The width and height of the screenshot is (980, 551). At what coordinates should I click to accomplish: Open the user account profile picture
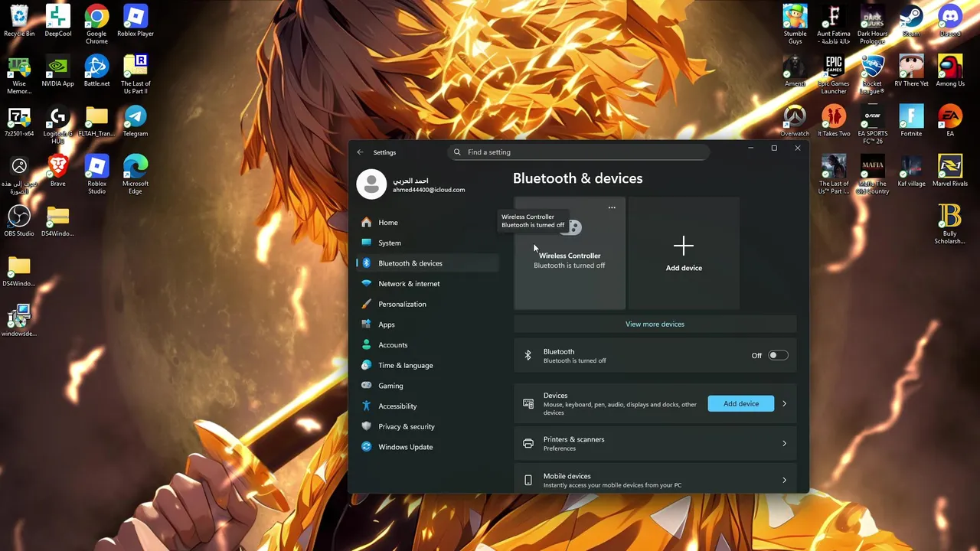(371, 184)
